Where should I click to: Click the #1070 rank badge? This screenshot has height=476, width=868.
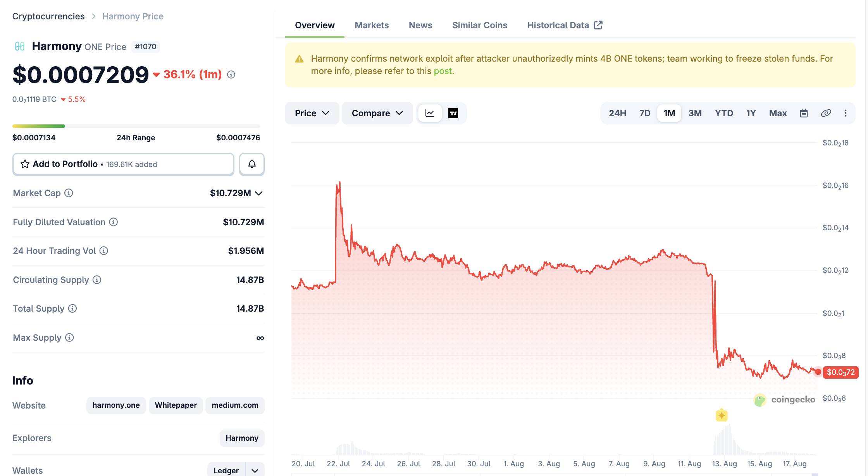pos(146,47)
